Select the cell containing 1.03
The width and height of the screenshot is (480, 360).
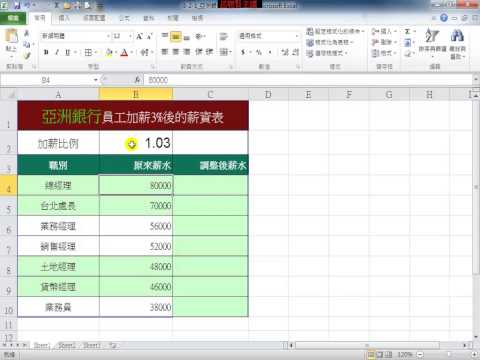(136, 143)
